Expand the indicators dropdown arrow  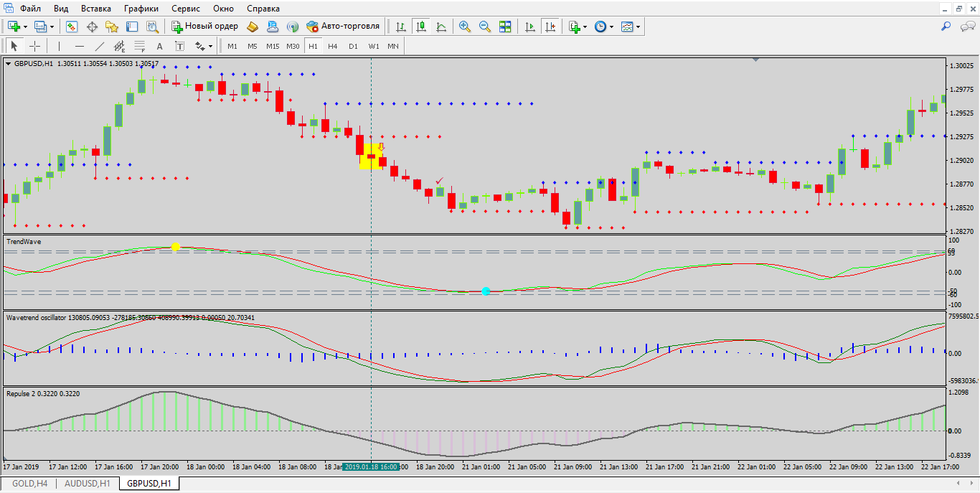(x=585, y=27)
